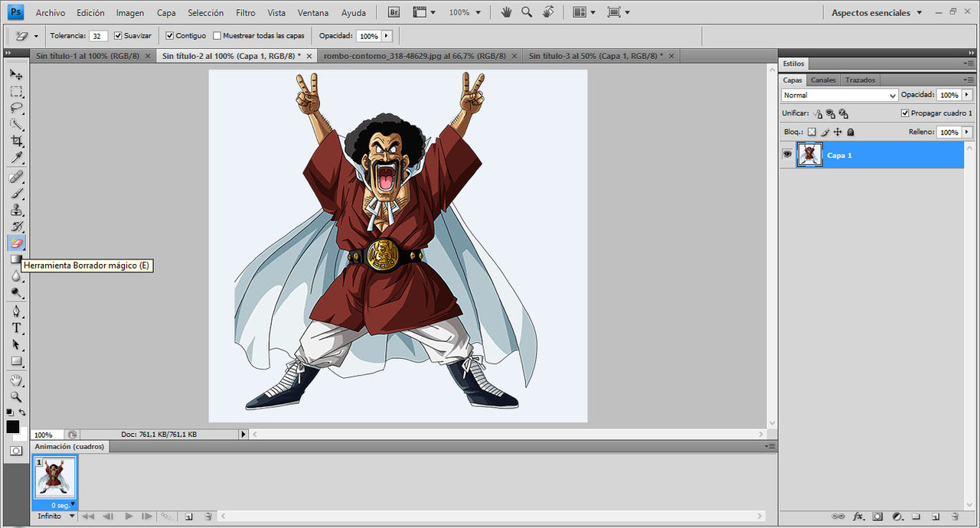Launch Adobe Bridge from the application bar
Screen dimensions: 980x528
coord(394,12)
